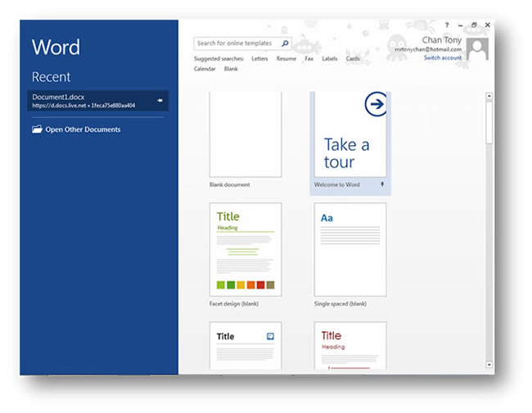Focus the Search for online templates field

click(x=237, y=43)
